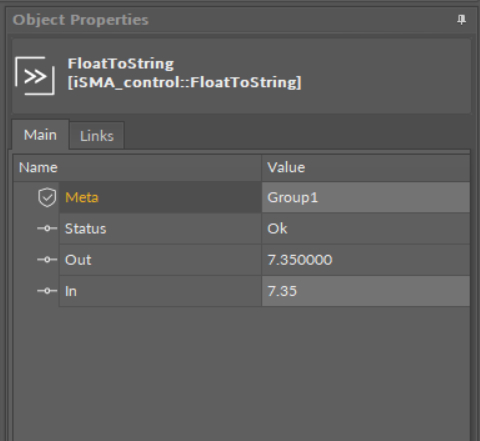The width and height of the screenshot is (480, 441).
Task: Click the slot icon next to Status
Action: click(x=47, y=229)
